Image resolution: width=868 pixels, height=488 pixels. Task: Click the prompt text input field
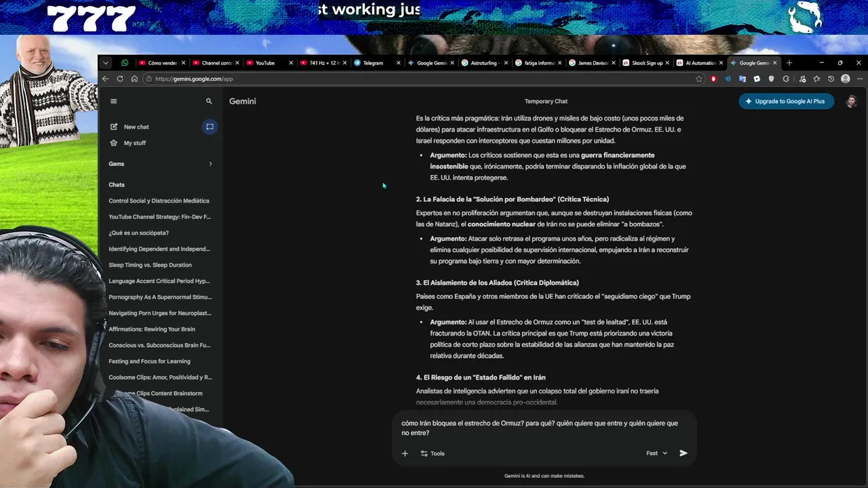[544, 428]
